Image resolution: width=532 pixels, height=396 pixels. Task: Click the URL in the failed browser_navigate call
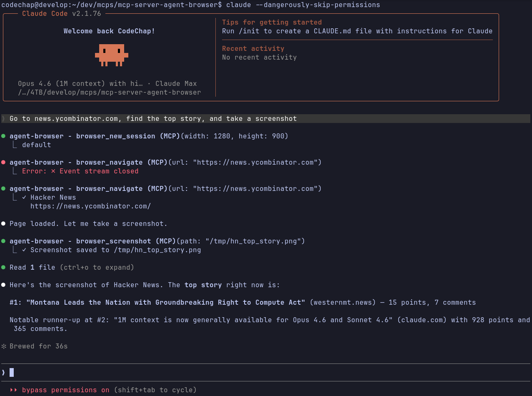click(x=255, y=163)
